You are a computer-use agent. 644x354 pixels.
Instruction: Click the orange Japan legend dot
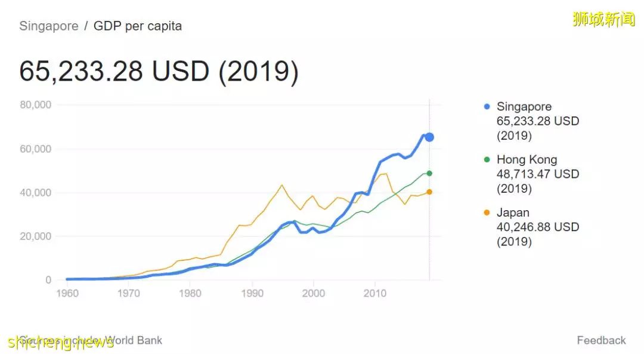(487, 213)
